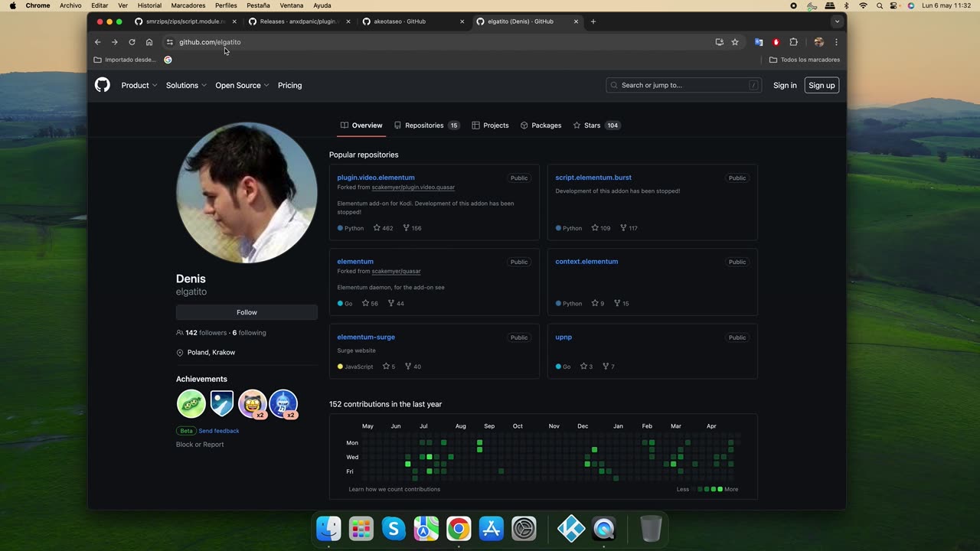980x551 pixels.
Task: Click the Arctic Code Vault Contributor badge
Action: (x=221, y=403)
